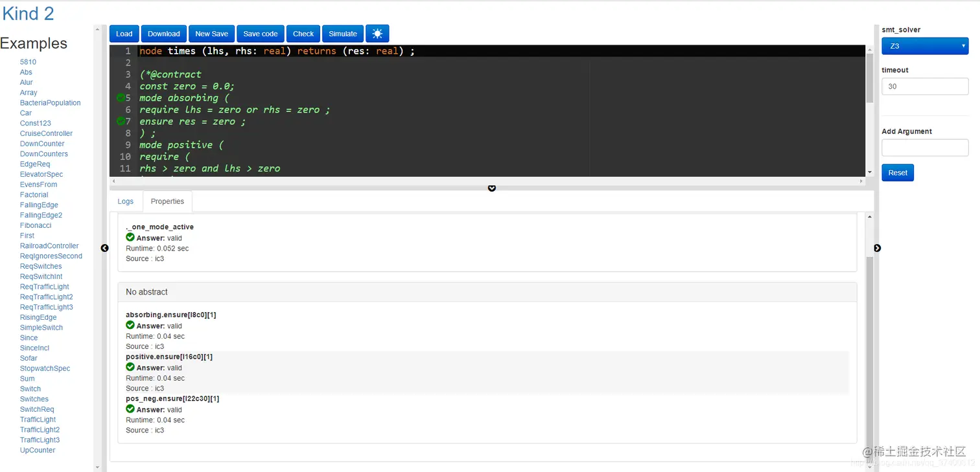Open the Alur example

point(27,82)
